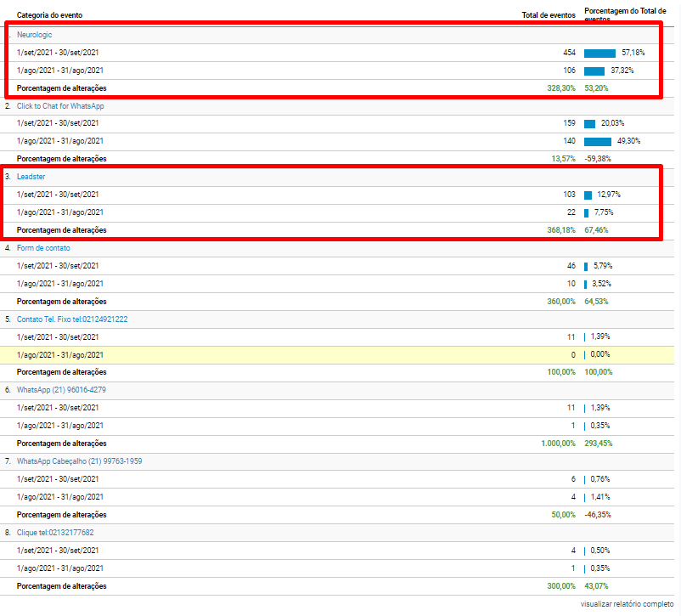Click the 1.000,00% change value

(x=558, y=444)
